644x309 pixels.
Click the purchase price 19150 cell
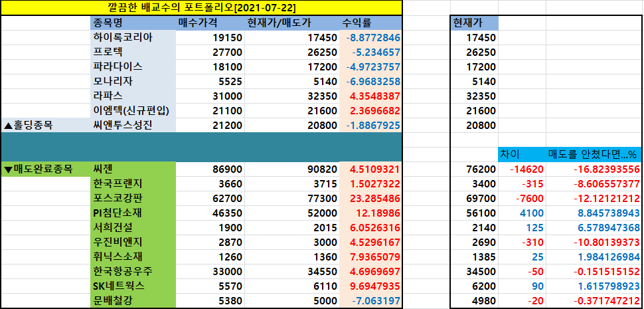pyautogui.click(x=210, y=38)
